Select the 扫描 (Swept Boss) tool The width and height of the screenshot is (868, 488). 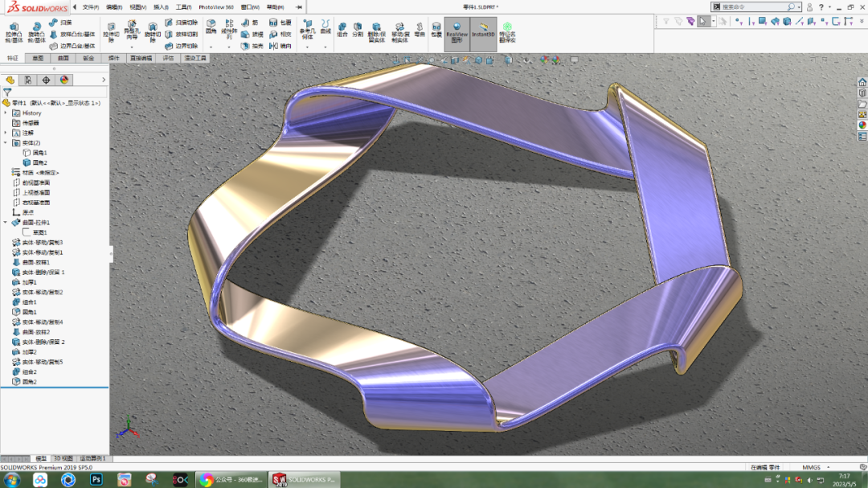[x=56, y=22]
